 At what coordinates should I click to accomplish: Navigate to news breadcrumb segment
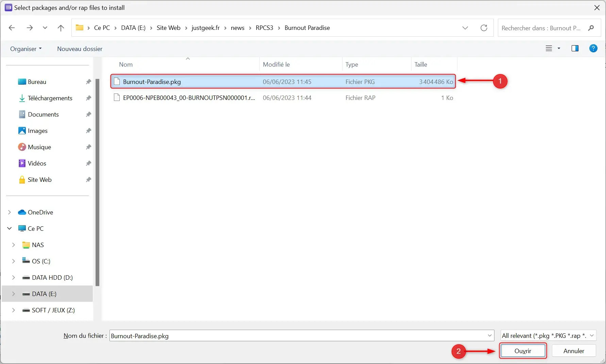[238, 28]
